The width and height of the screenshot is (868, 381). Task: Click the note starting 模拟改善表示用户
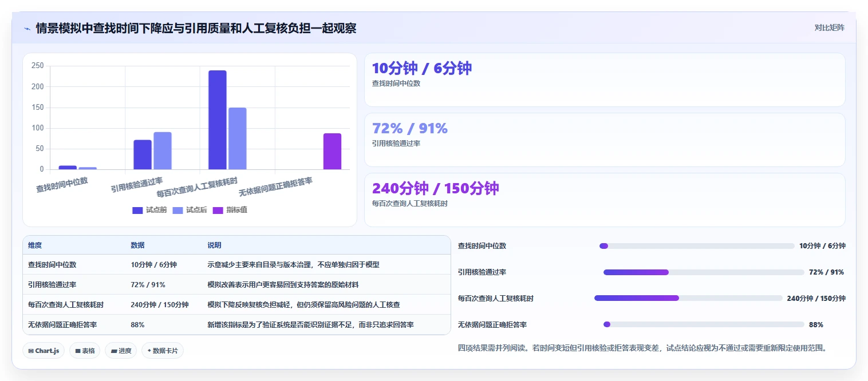tap(283, 284)
